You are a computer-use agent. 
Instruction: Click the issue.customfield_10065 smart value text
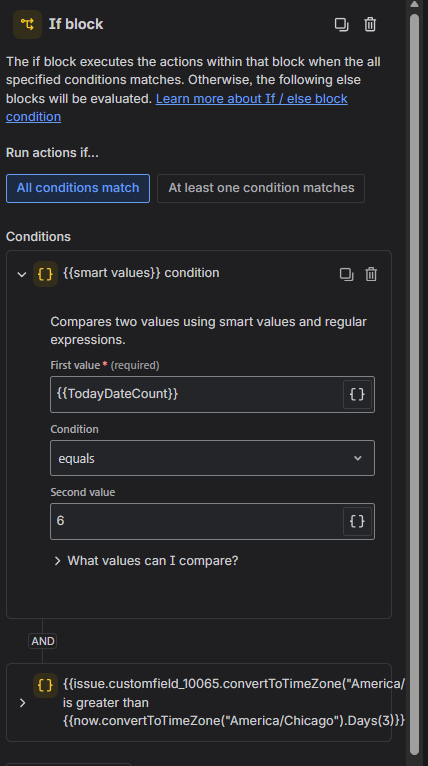[x=234, y=683]
